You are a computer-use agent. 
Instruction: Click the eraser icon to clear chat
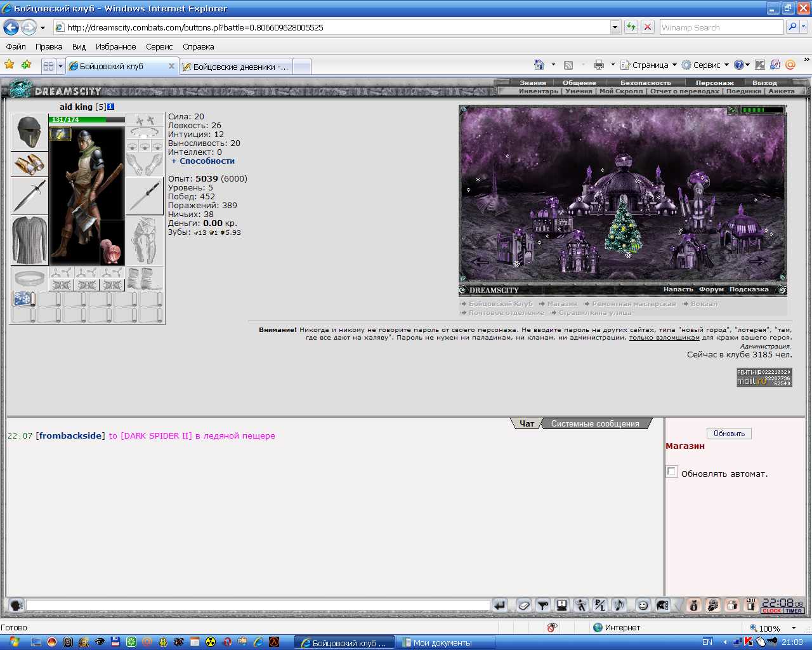(x=523, y=606)
